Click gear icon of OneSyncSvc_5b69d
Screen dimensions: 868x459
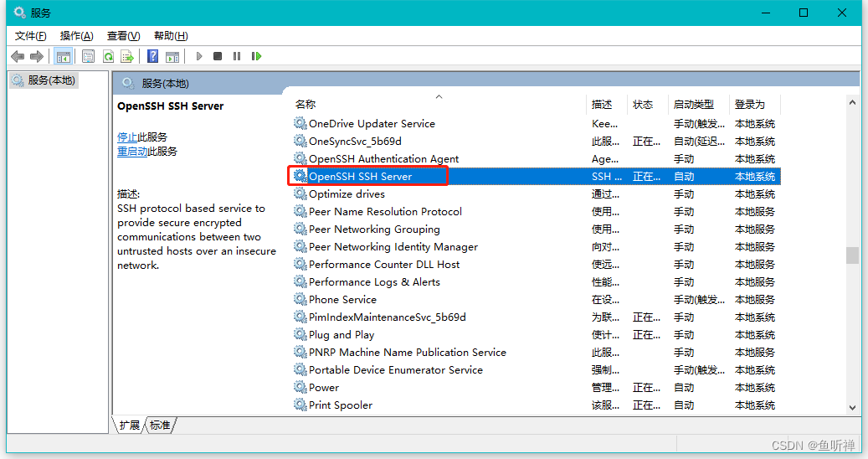tap(300, 141)
